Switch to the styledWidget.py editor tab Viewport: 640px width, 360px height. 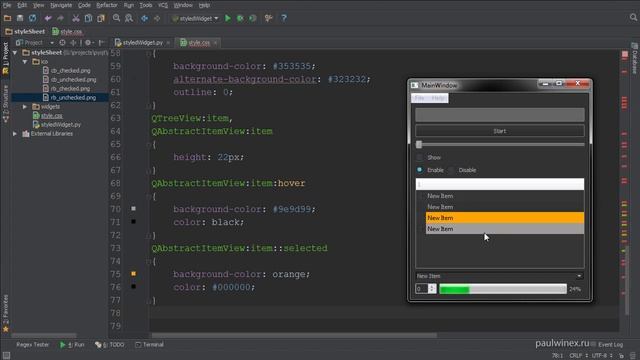(142, 42)
